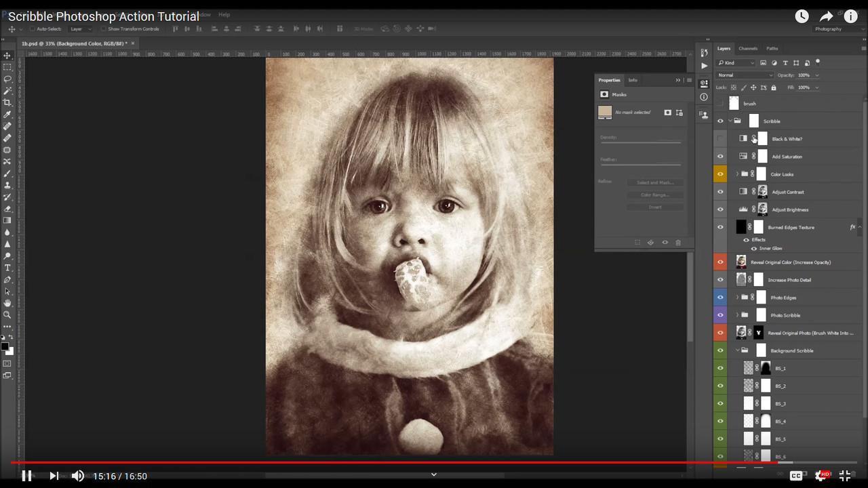Click the Burned Edges Texture layer thumbnail
Screen dimensions: 868x488
pyautogui.click(x=741, y=226)
